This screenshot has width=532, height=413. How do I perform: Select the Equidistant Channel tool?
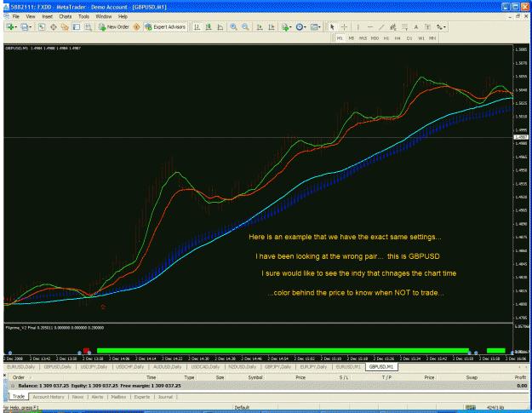click(x=393, y=26)
